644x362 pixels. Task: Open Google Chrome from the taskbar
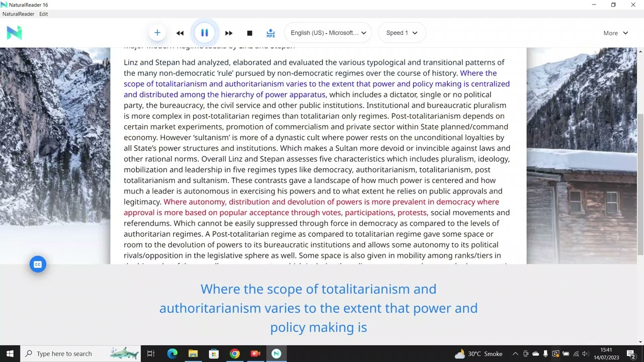tap(234, 353)
